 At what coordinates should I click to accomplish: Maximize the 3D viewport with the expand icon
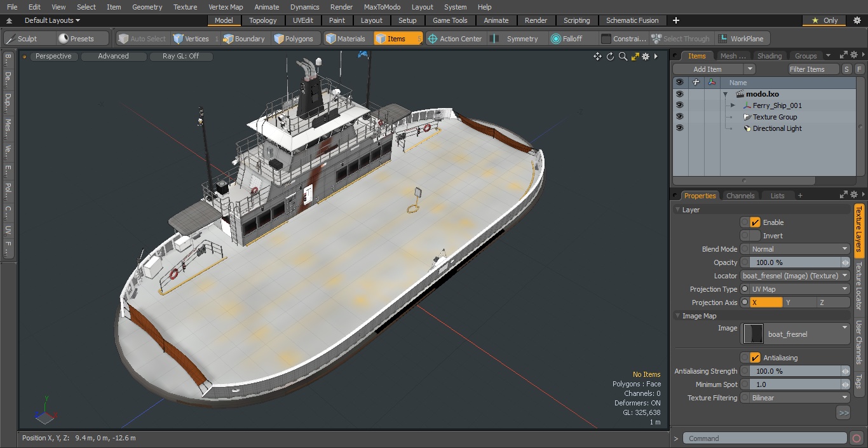click(635, 57)
